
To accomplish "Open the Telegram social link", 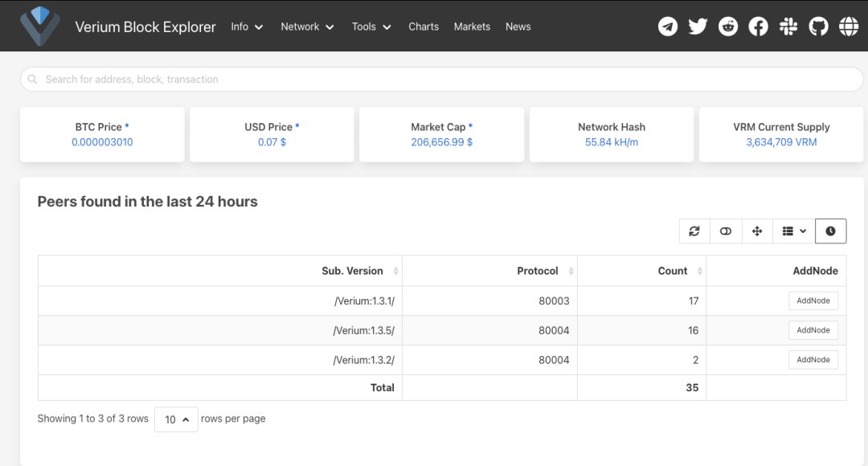I will pyautogui.click(x=668, y=26).
